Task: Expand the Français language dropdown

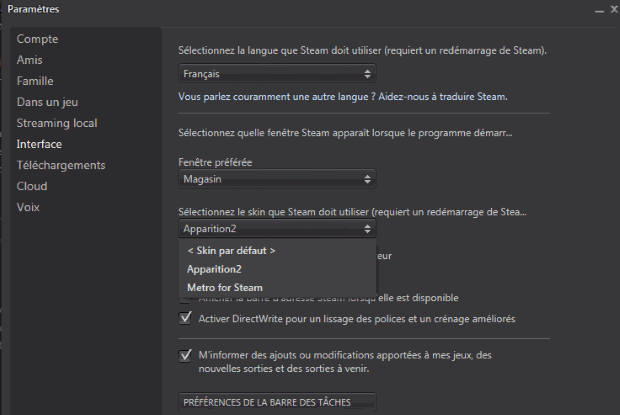Action: click(x=277, y=73)
